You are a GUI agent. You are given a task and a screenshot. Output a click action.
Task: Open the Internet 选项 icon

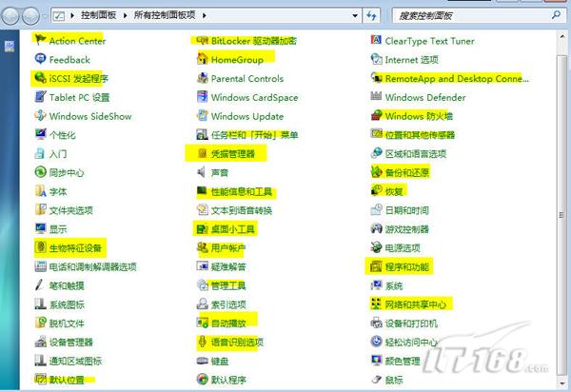[376, 59]
